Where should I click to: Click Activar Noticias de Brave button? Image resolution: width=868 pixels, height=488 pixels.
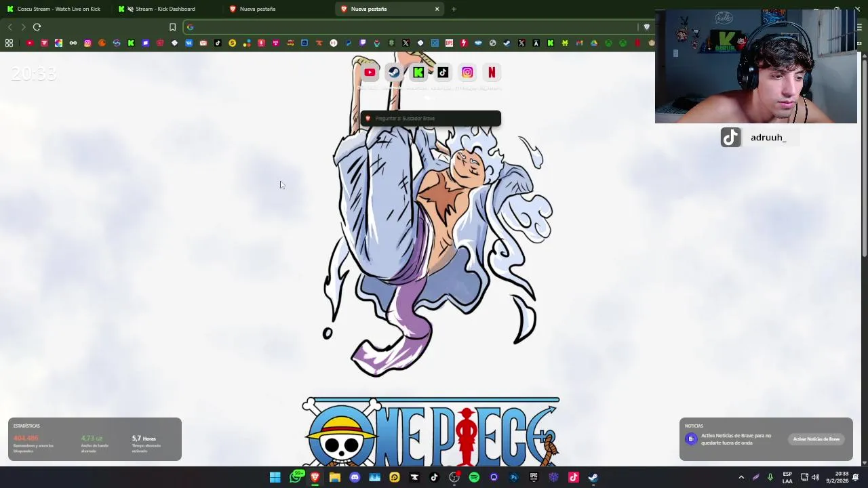(816, 439)
